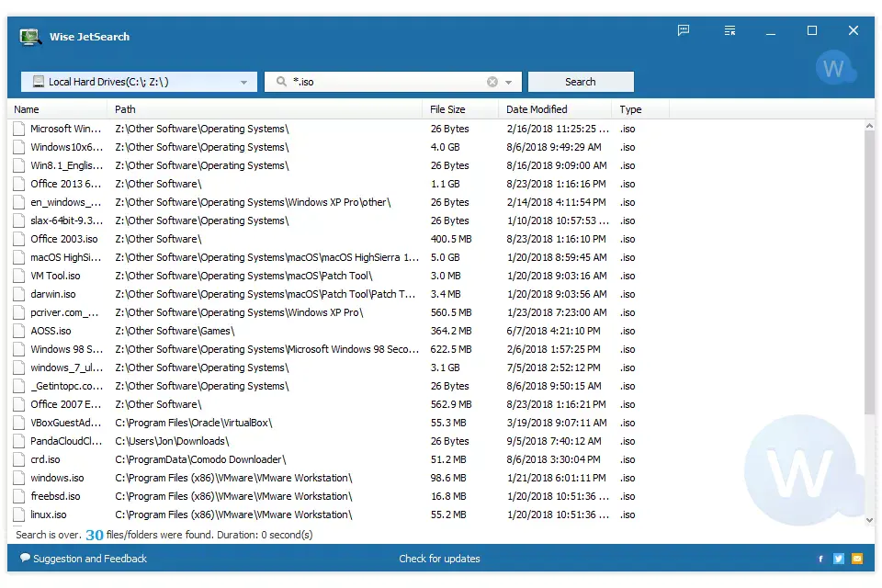Screen dimensions: 882x588
Task: Open the feedback chat icon in title bar
Action: point(684,30)
